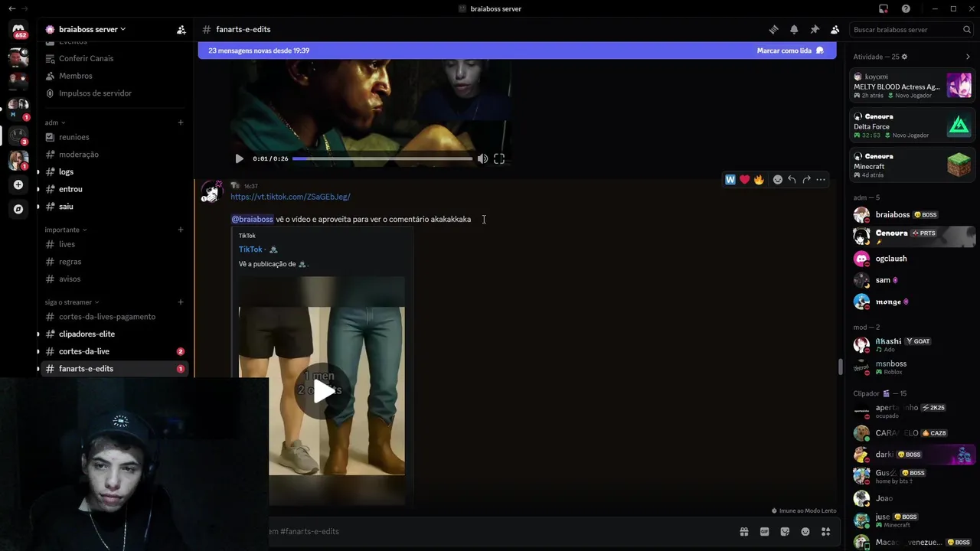The width and height of the screenshot is (980, 551).
Task: Switch to the entrou channel
Action: pyautogui.click(x=115, y=189)
